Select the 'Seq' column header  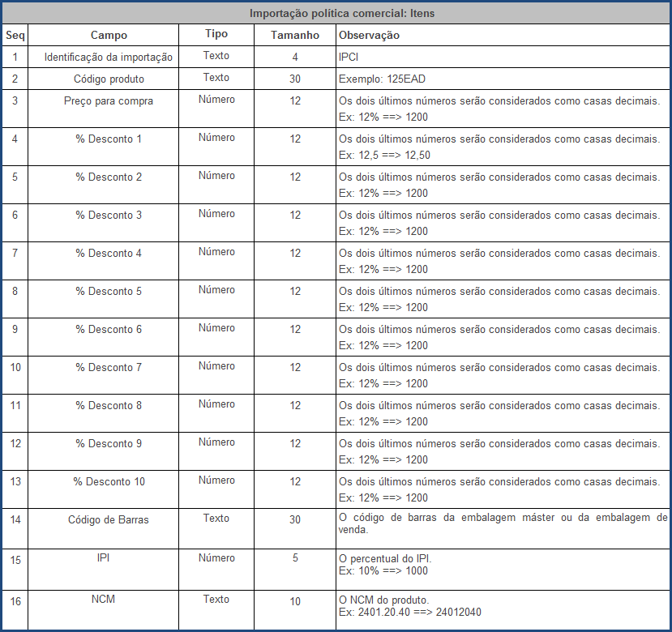pos(15,35)
